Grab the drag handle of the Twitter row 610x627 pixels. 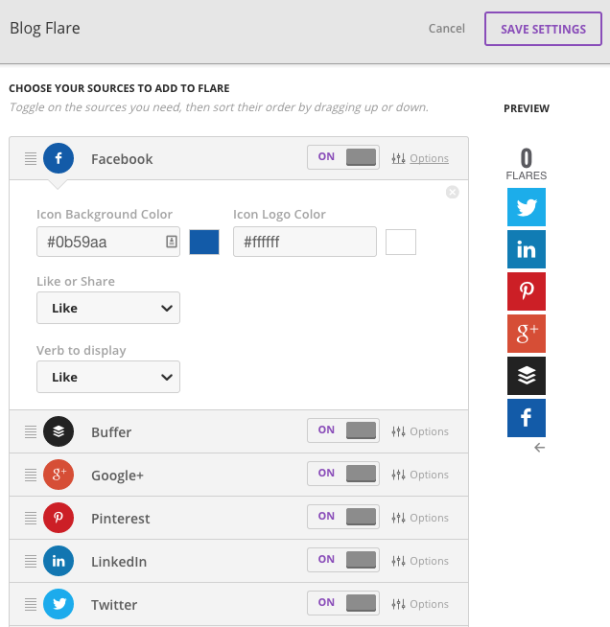pos(31,605)
